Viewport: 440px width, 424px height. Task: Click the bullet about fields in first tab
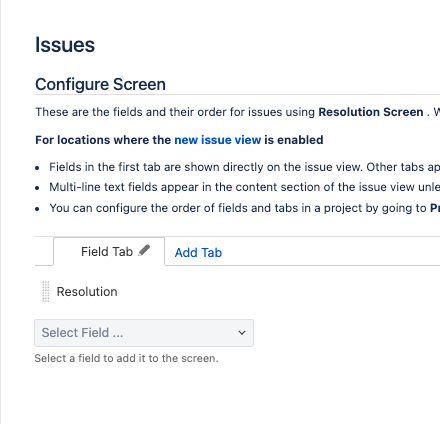244,167
